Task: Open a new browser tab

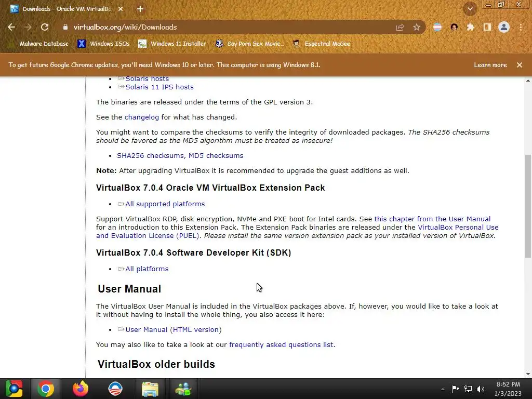Action: [x=140, y=9]
